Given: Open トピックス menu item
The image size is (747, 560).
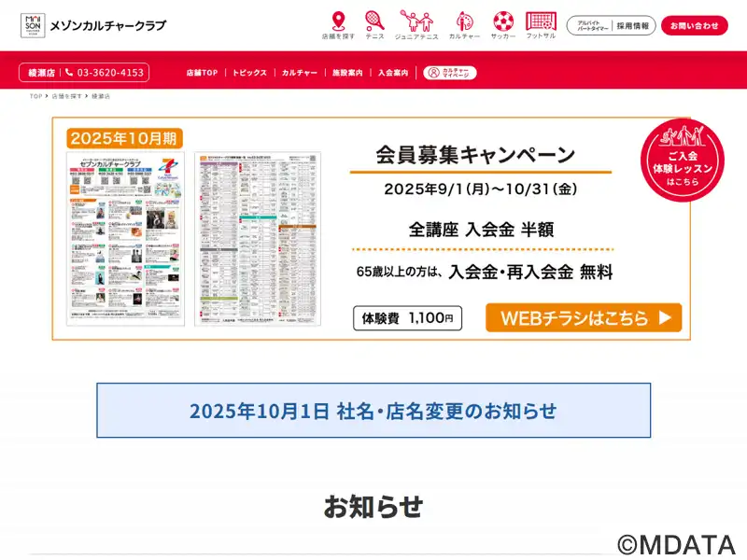Looking at the screenshot, I should (x=249, y=73).
